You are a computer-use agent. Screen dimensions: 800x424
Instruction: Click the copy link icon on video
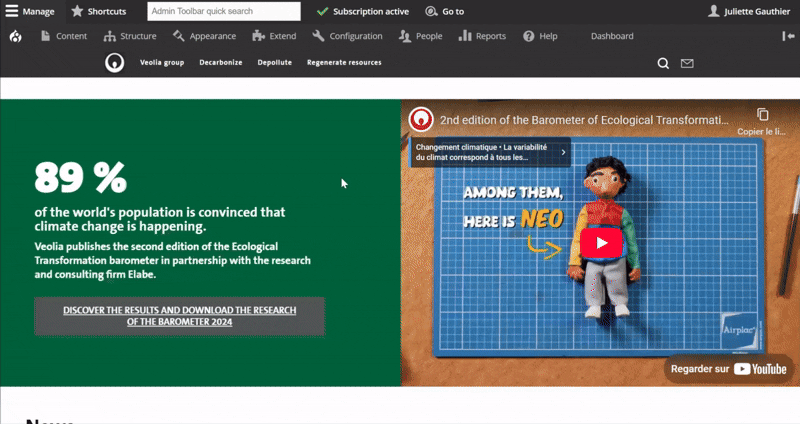[762, 115]
